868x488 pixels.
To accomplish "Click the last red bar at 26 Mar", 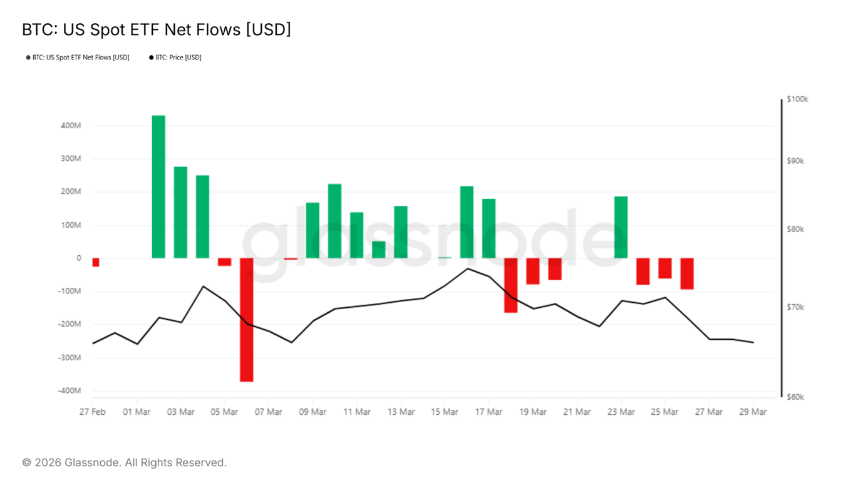I will point(687,273).
